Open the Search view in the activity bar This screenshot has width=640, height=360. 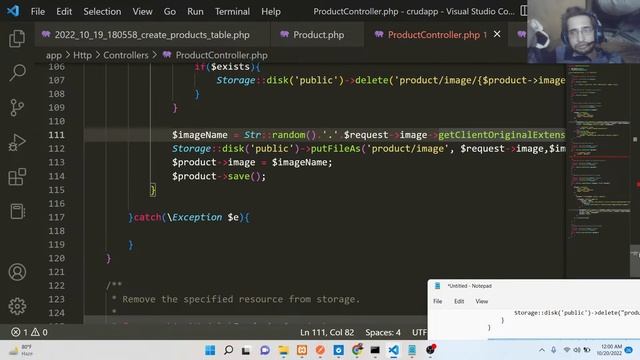click(x=17, y=73)
